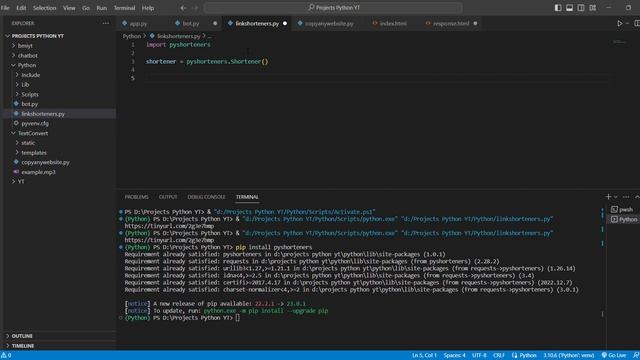Screen dimensions: 640x360
Task: Run the Python file with the play icon
Action: [620, 23]
